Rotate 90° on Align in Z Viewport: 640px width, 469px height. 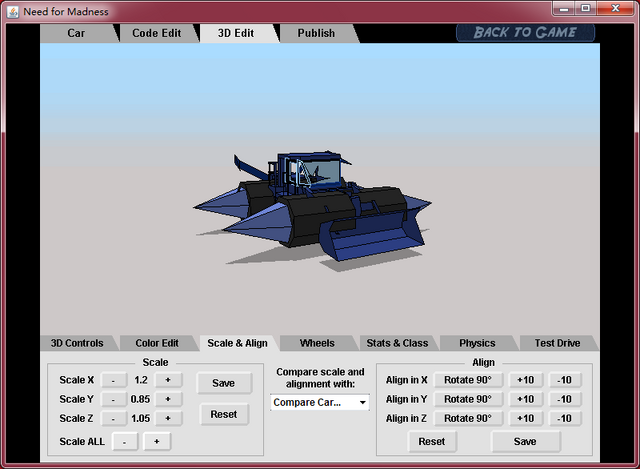coord(468,418)
